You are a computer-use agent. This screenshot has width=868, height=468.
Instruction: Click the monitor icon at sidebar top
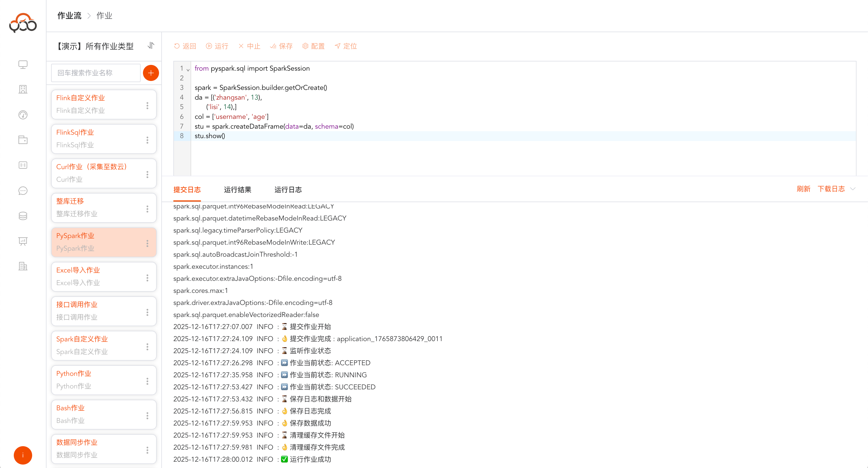(x=23, y=64)
